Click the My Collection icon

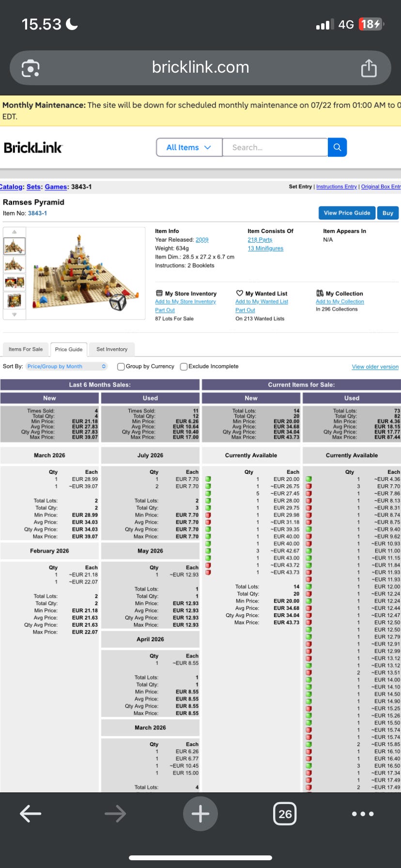(x=320, y=293)
